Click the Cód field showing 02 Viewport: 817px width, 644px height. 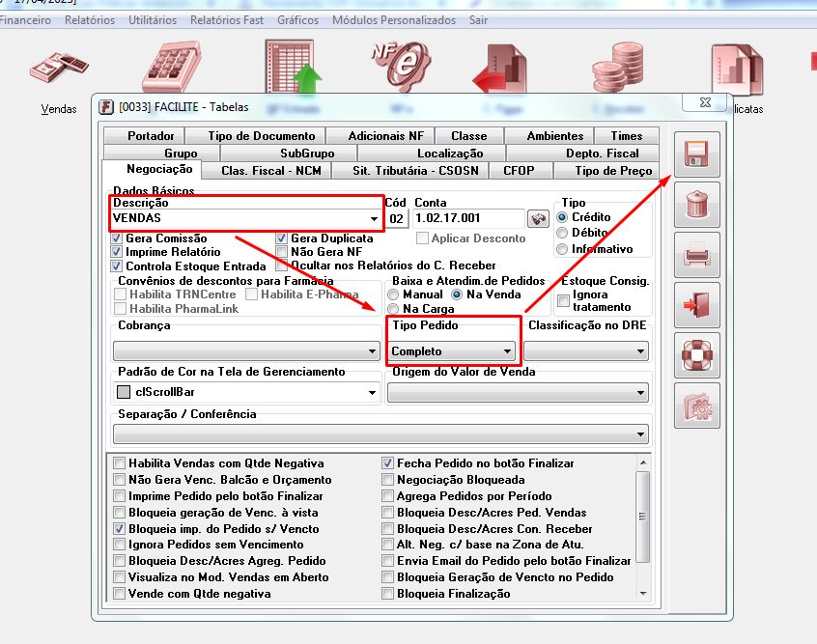click(396, 219)
